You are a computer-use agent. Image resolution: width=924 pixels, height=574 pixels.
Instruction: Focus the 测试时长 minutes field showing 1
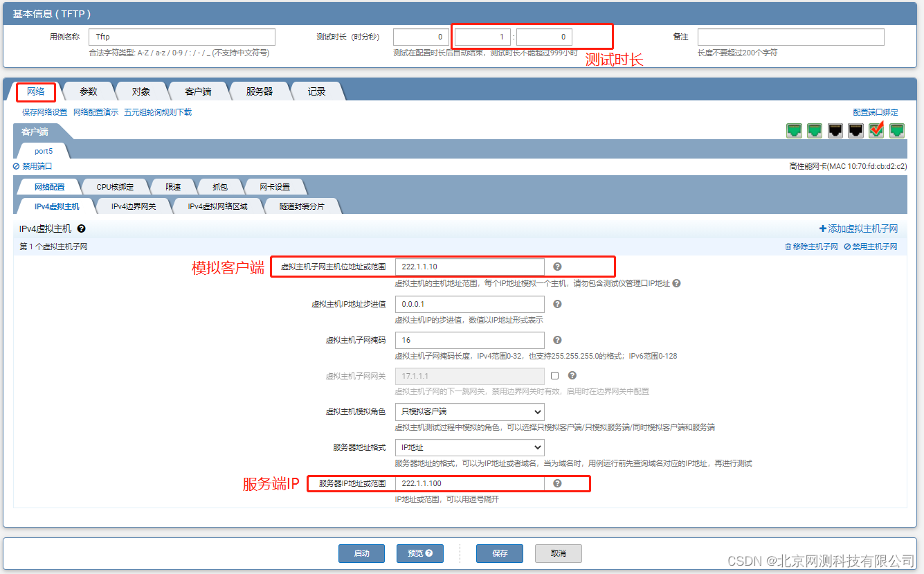pos(482,37)
